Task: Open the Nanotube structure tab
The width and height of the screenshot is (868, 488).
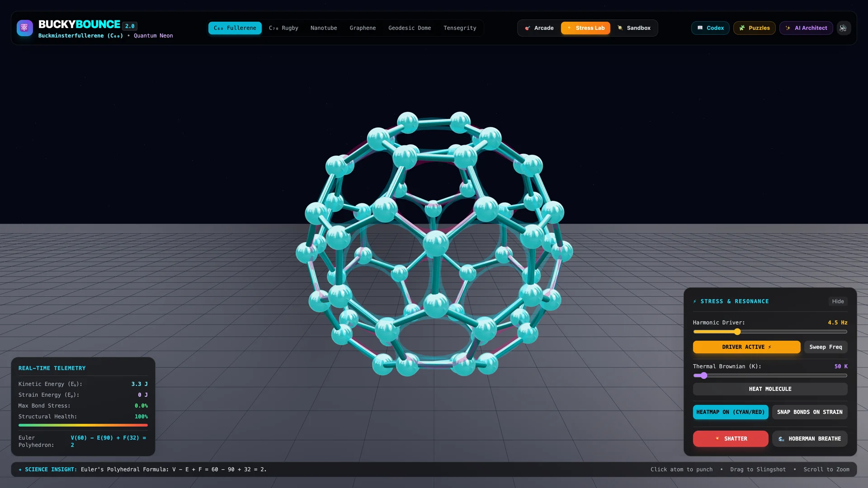Action: click(x=324, y=28)
